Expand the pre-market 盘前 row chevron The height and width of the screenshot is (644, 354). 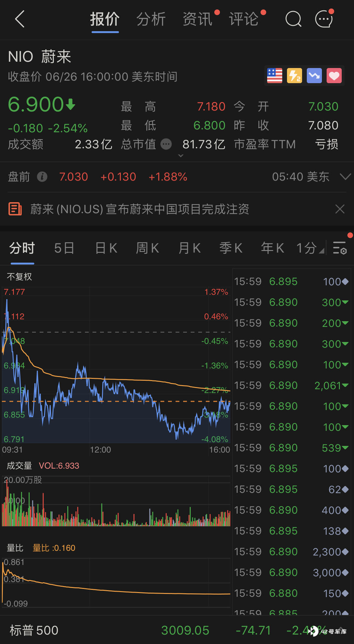(x=345, y=176)
